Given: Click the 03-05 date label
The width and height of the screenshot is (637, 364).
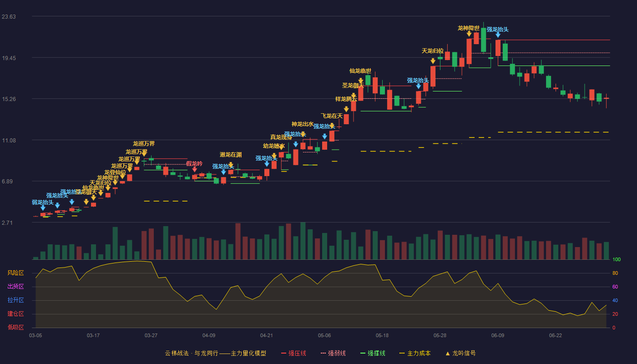Looking at the screenshot, I should (35, 335).
